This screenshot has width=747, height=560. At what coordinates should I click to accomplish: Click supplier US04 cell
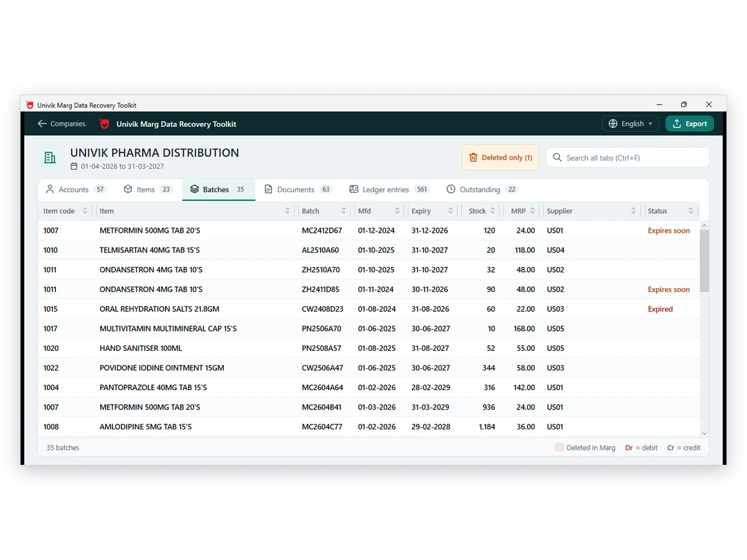[x=555, y=250]
